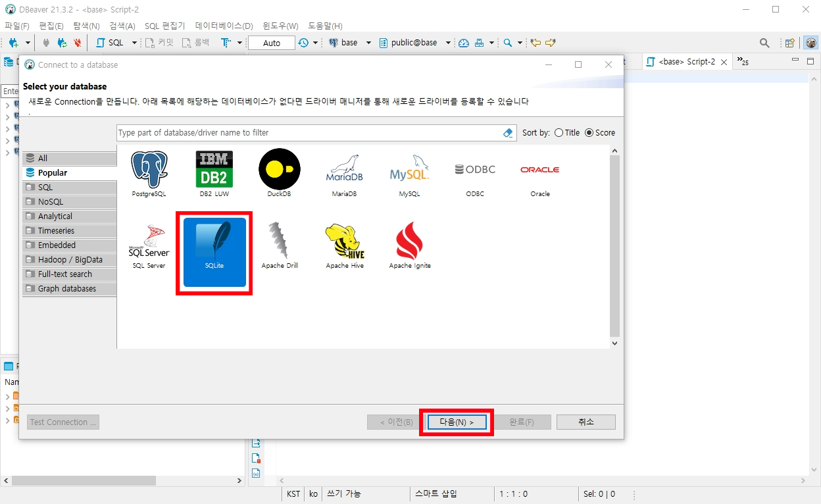Select the Analytical category
The height and width of the screenshot is (504, 821).
point(70,216)
